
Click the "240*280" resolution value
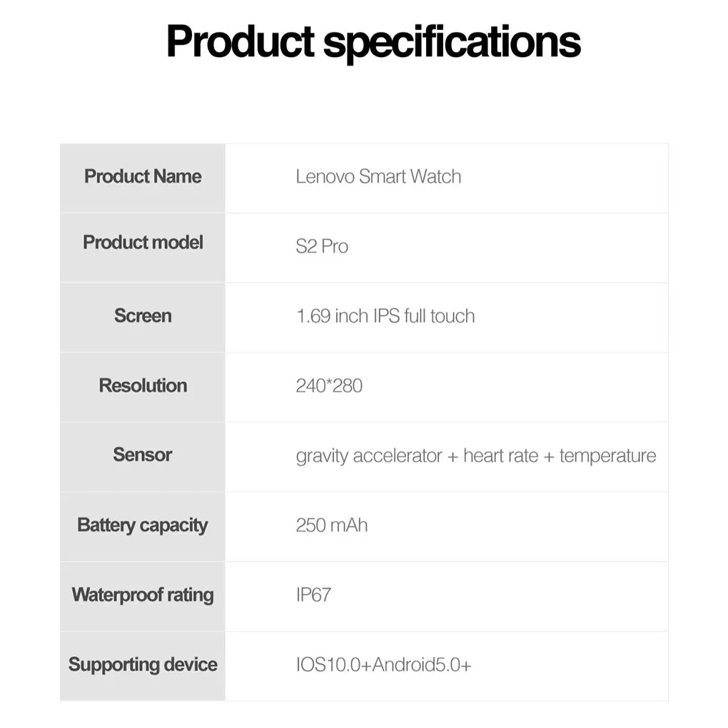[x=329, y=385]
